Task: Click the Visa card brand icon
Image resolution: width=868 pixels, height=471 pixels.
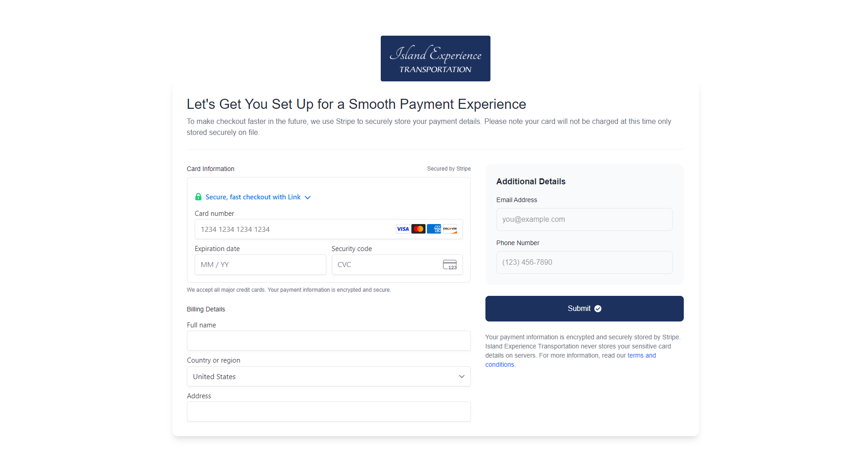Action: point(403,229)
